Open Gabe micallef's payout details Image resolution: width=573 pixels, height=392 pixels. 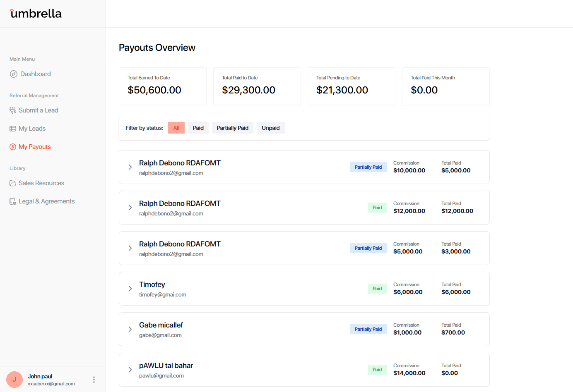click(x=130, y=329)
